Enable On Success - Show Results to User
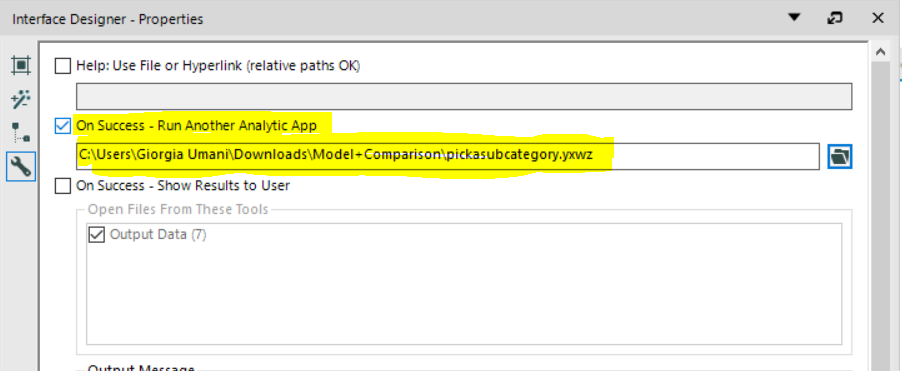The image size is (902, 371). [x=62, y=186]
